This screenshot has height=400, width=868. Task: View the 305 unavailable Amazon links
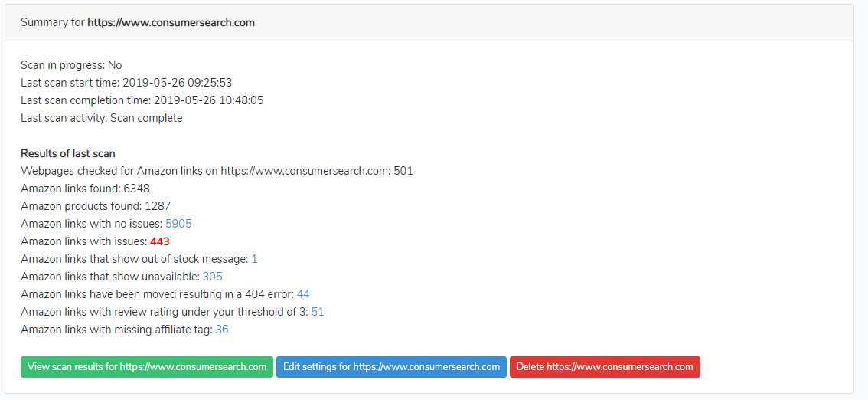pos(213,277)
